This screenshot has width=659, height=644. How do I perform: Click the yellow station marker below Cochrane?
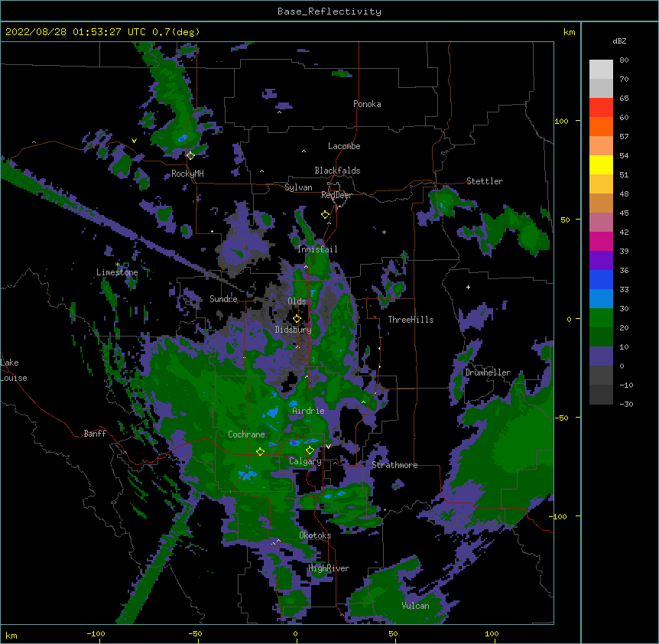pyautogui.click(x=260, y=451)
